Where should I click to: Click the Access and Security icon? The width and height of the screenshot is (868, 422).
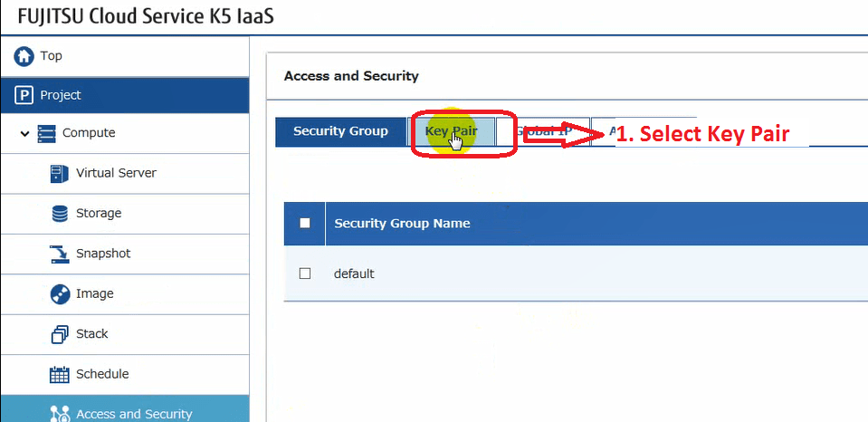[x=60, y=414]
